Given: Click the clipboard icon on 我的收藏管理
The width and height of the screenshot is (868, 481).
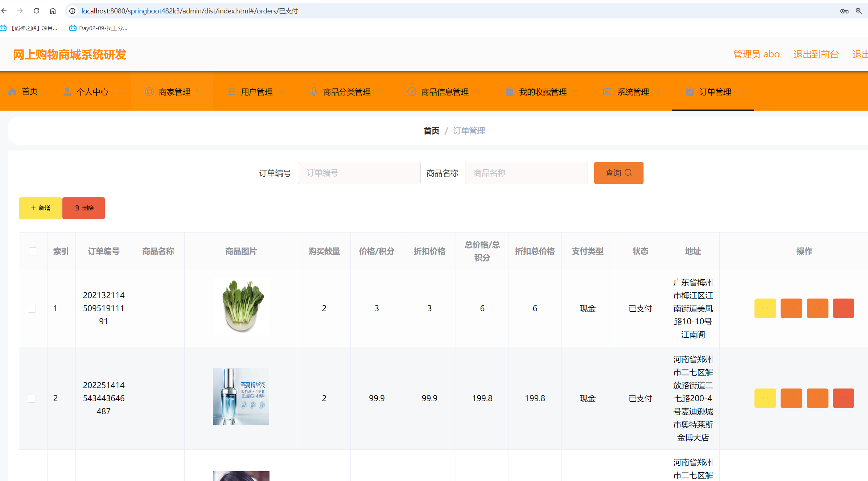Looking at the screenshot, I should point(509,91).
